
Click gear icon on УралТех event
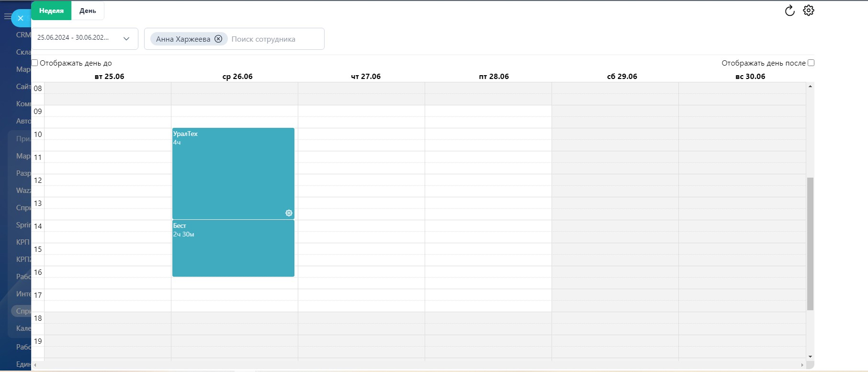[289, 213]
